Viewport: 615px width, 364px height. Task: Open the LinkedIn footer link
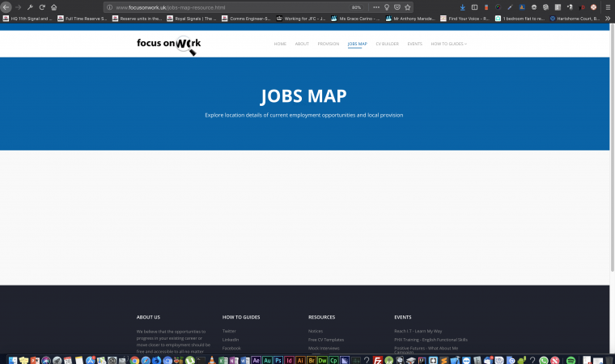pos(231,340)
